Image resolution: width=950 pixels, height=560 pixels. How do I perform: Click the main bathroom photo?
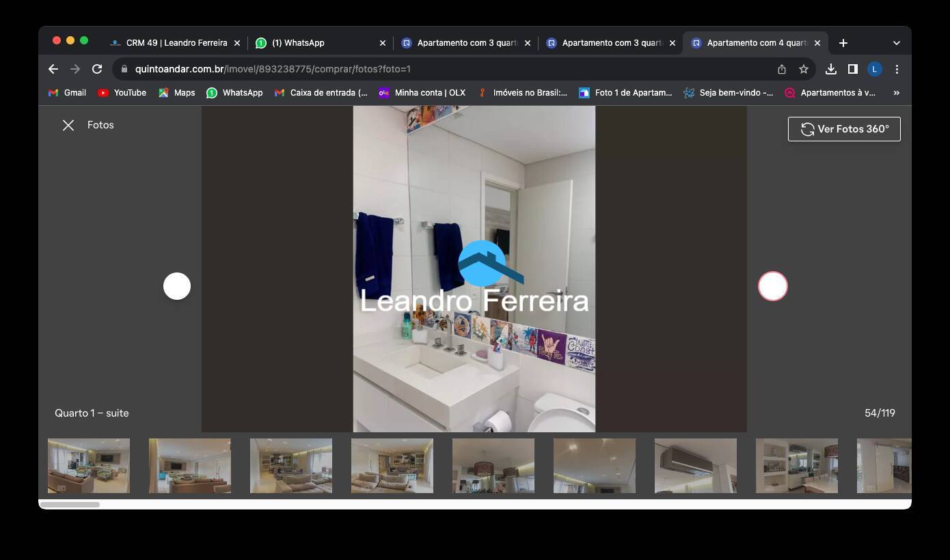474,269
